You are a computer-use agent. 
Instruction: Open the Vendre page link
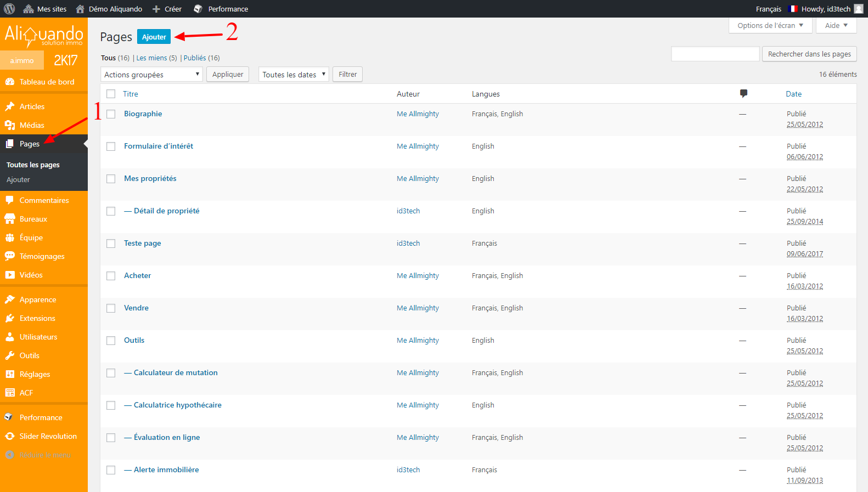(x=136, y=308)
